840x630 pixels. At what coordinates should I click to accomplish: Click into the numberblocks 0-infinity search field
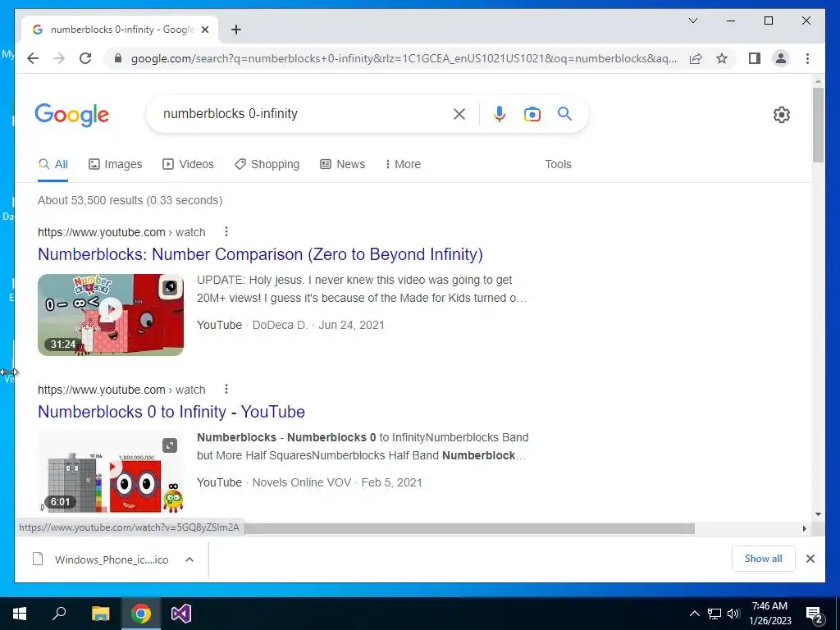[303, 113]
